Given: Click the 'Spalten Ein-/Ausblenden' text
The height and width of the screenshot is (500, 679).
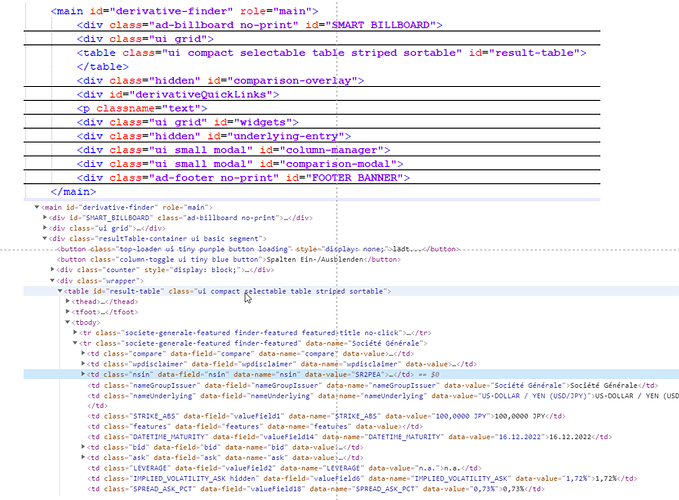Looking at the screenshot, I should coord(315,259).
